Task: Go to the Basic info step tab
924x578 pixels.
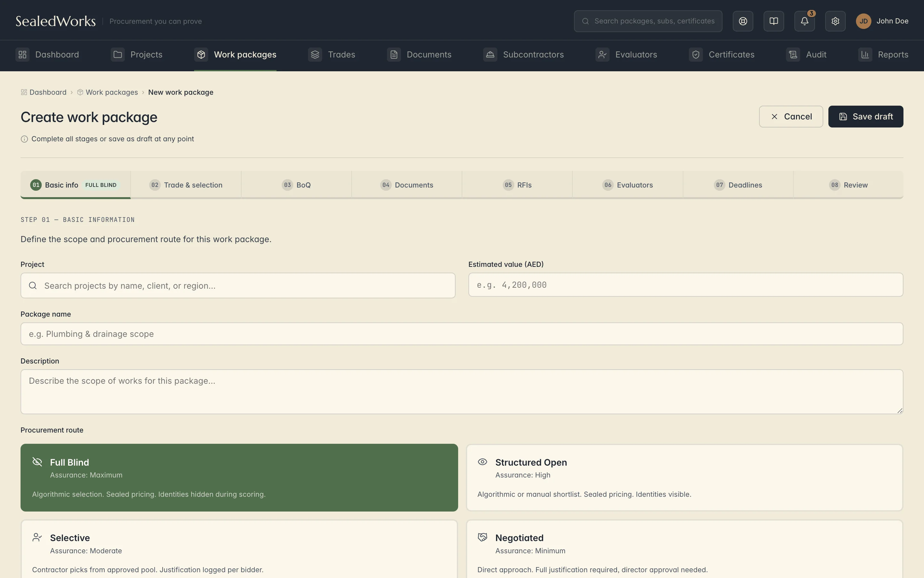Action: coord(76,185)
